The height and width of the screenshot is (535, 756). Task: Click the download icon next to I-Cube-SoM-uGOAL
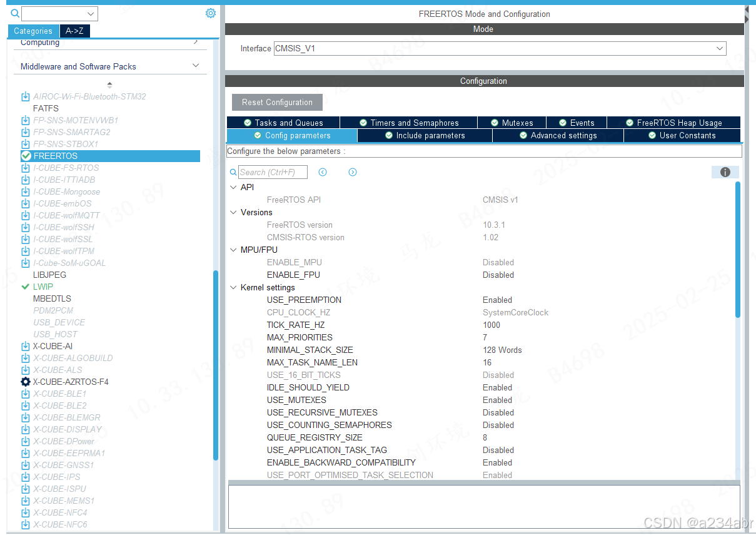click(26, 263)
